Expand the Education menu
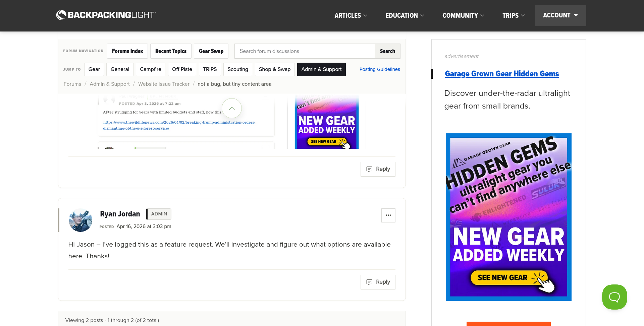The image size is (644, 326). pos(405,15)
